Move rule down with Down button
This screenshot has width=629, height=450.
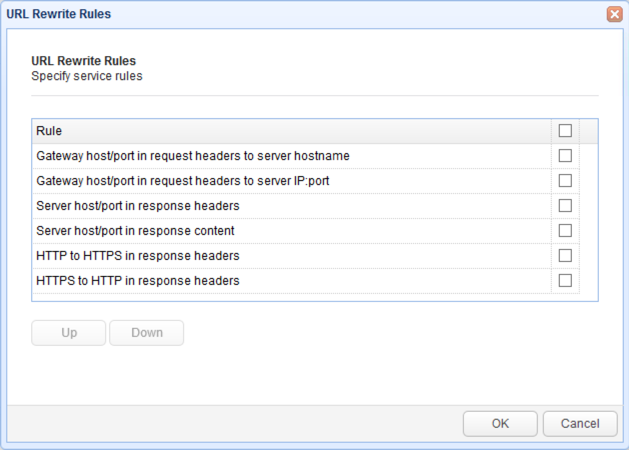[x=147, y=332]
